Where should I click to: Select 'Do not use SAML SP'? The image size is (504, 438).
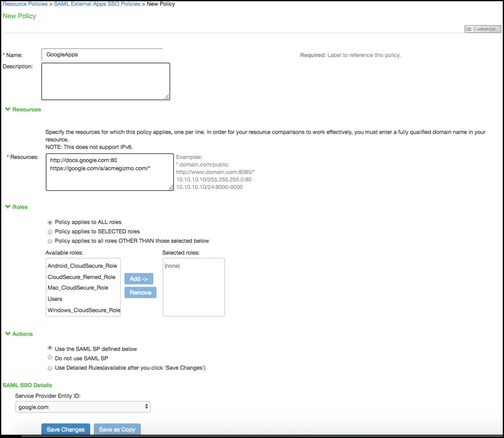pos(50,357)
